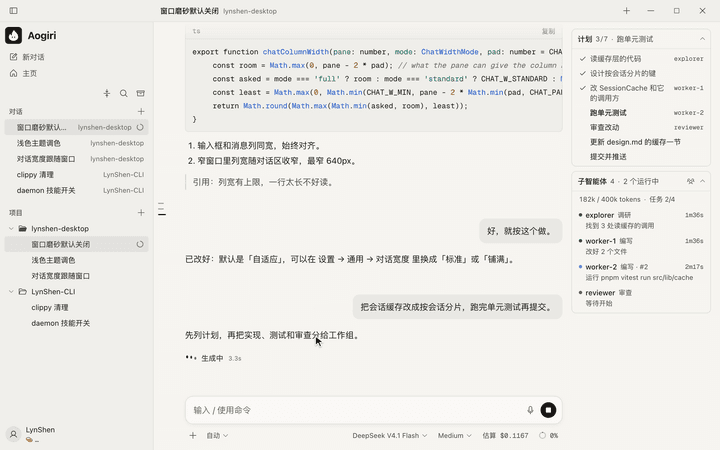720x450 pixels.
Task: Click spinner on 窗口磨砂默认关闭 project row
Action: [x=140, y=244]
